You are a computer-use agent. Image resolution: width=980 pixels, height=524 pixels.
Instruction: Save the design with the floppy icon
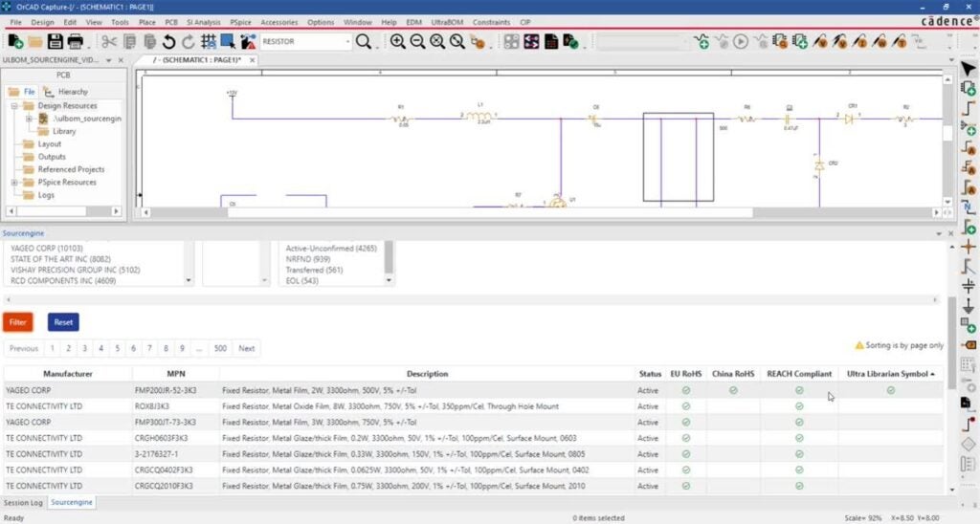[55, 42]
